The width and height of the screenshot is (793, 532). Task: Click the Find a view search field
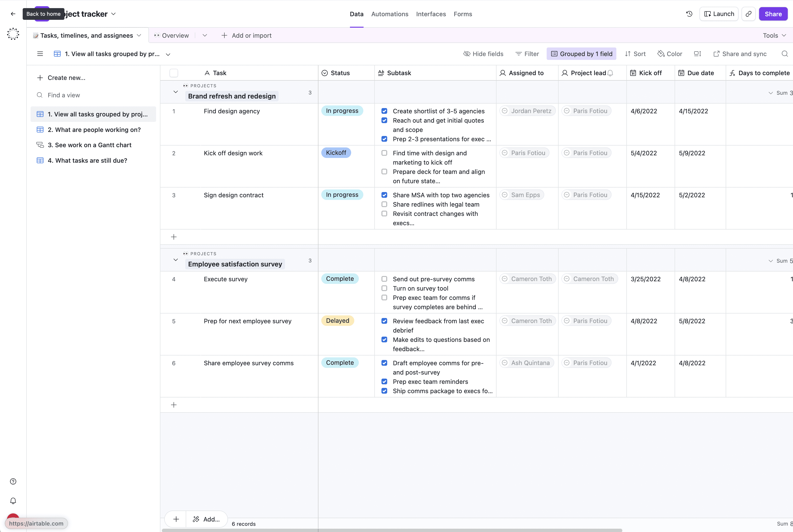[64, 95]
